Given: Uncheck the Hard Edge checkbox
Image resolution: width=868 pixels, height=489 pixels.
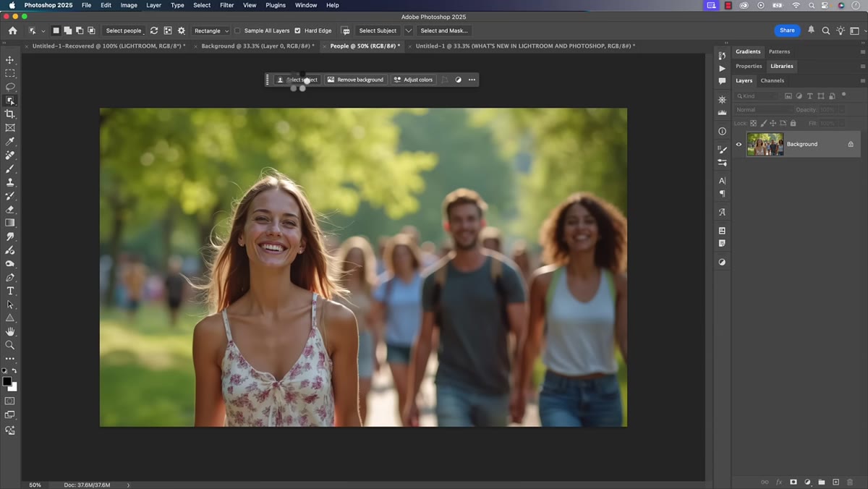Looking at the screenshot, I should click(297, 30).
